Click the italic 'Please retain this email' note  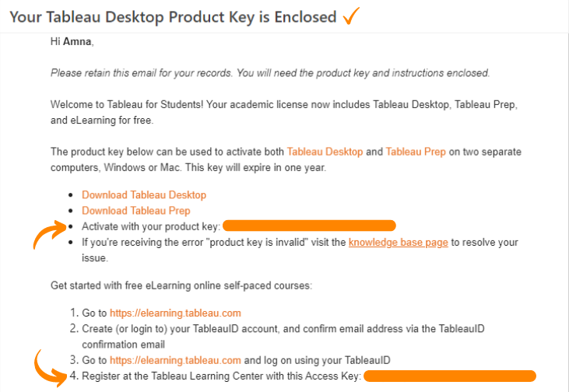click(270, 73)
